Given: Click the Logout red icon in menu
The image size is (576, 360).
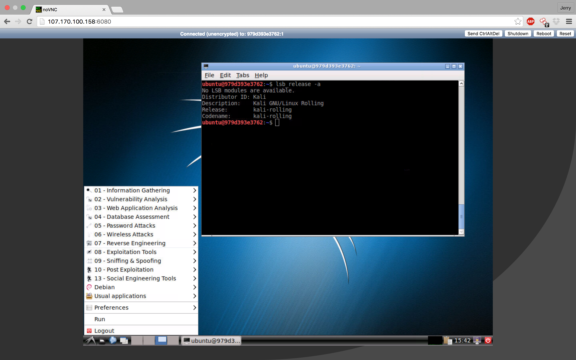Looking at the screenshot, I should tap(89, 331).
